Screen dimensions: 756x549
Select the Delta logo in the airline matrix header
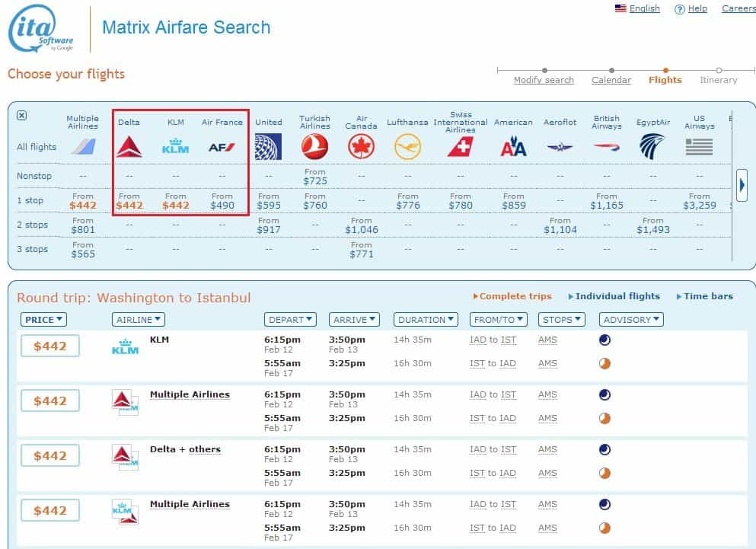(129, 147)
